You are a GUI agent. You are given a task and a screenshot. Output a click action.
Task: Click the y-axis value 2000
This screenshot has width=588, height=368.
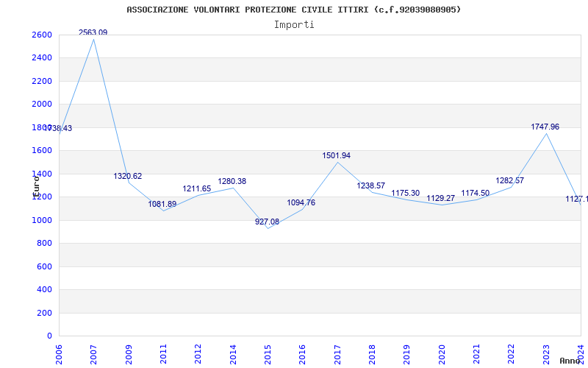click(42, 104)
